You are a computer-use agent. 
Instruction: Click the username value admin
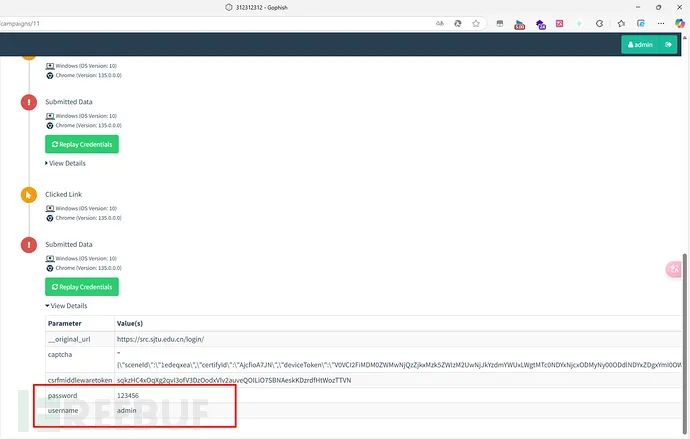pos(126,410)
